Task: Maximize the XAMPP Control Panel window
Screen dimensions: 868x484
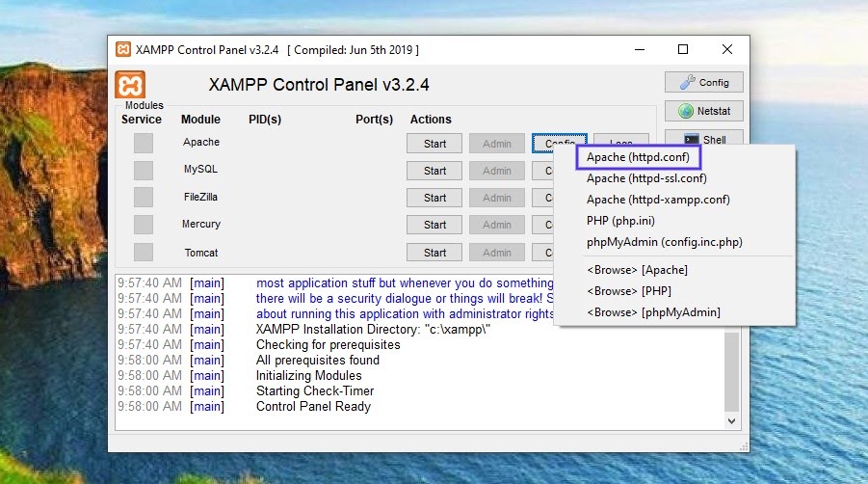Action: click(x=683, y=49)
